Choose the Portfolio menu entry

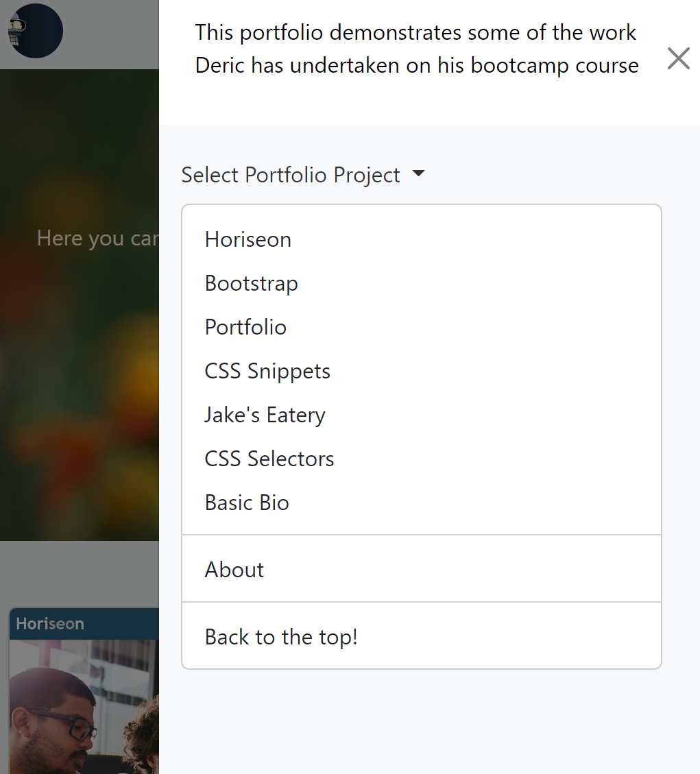pos(245,327)
